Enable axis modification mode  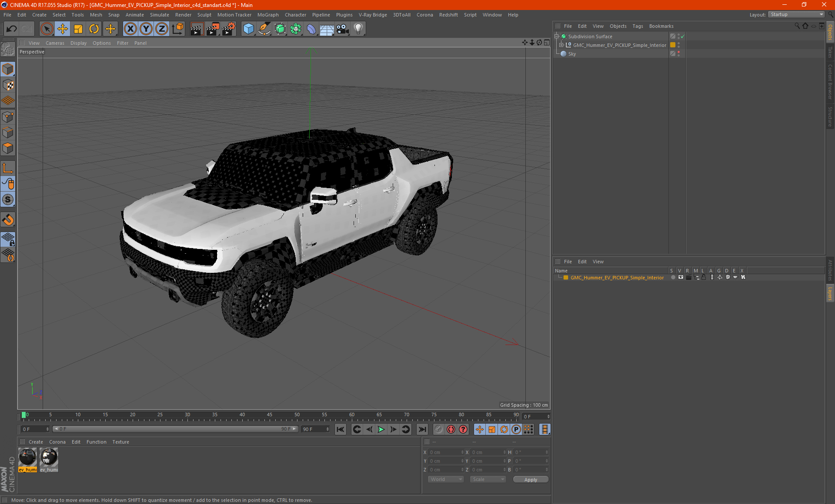(8, 168)
